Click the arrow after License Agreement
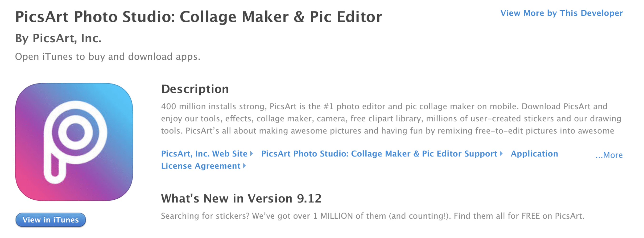 coord(244,166)
